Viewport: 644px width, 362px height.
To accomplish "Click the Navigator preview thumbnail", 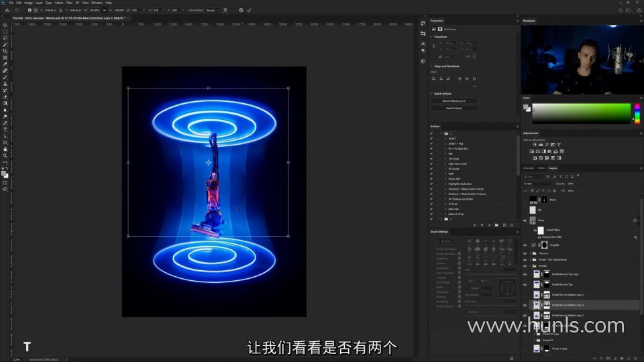I will click(x=582, y=60).
